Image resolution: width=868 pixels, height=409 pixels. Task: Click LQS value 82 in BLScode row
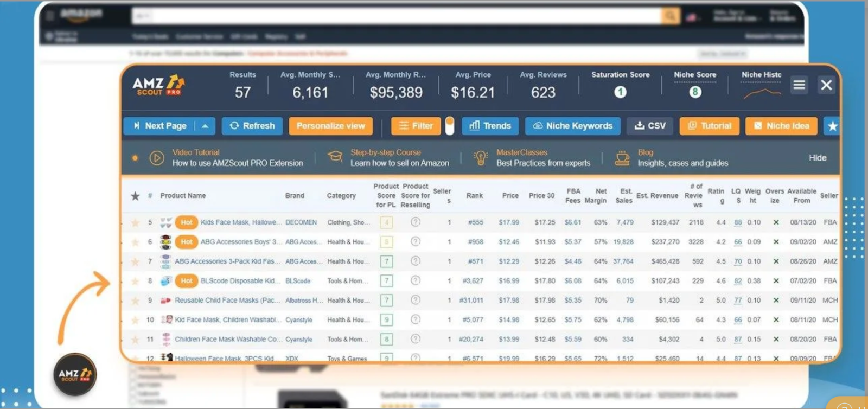(x=738, y=281)
